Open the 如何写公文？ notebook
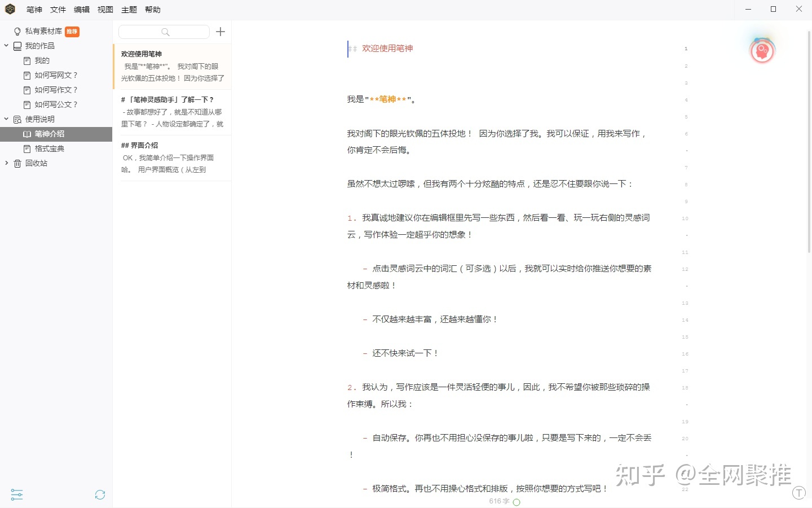The image size is (812, 508). 56,104
